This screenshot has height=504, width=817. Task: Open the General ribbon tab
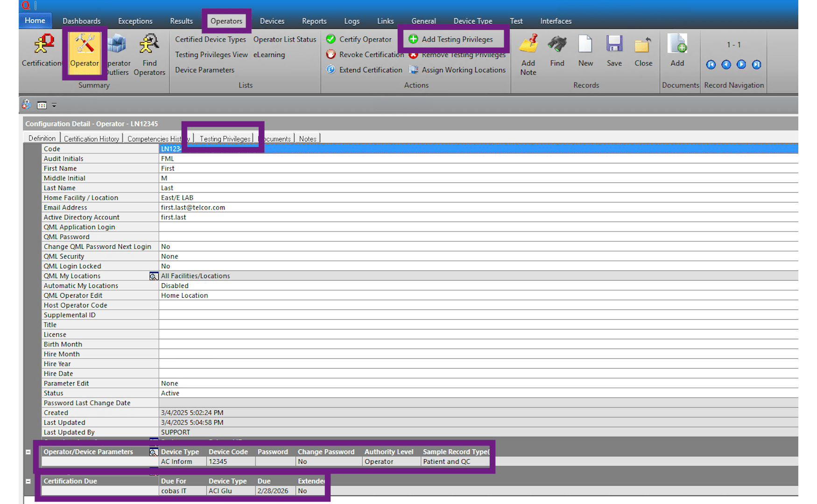(424, 21)
